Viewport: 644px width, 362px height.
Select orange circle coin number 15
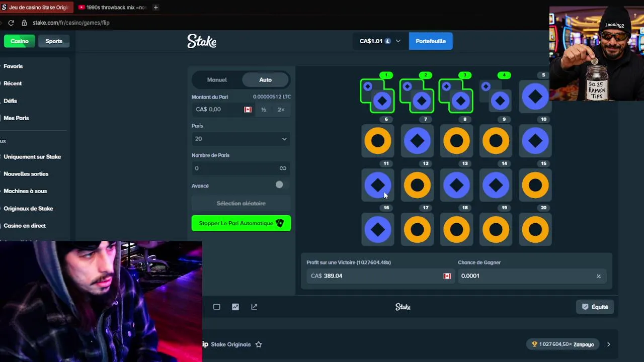click(x=535, y=186)
